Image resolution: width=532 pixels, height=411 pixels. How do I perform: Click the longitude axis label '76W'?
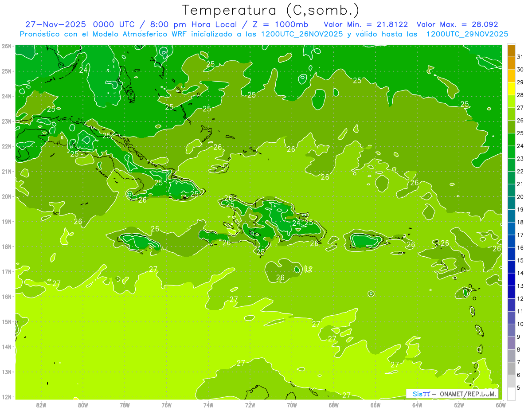click(x=166, y=405)
